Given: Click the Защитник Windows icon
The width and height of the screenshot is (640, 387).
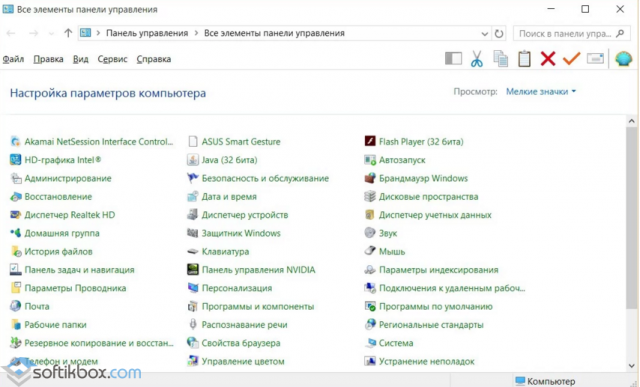Looking at the screenshot, I should pos(192,233).
